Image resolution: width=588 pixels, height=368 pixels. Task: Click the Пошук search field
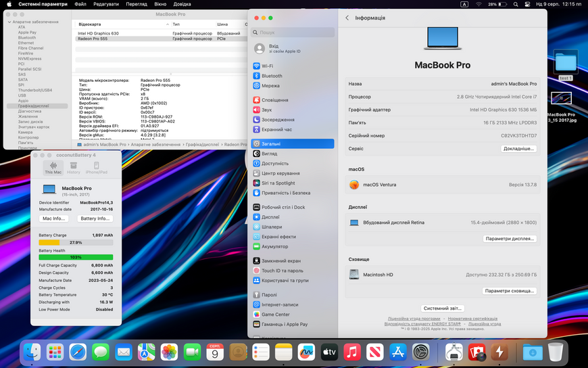[293, 32]
